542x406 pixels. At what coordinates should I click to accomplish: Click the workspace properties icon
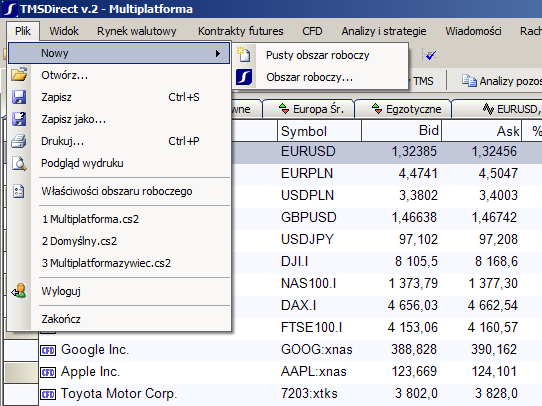pos(19,191)
